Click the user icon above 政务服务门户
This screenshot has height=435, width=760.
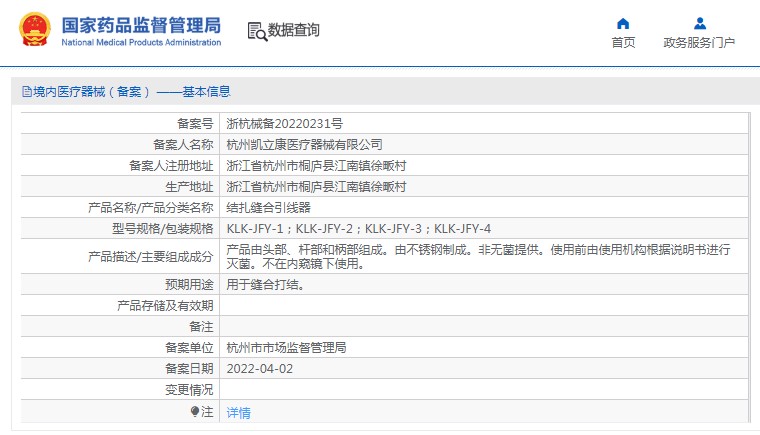click(x=699, y=24)
